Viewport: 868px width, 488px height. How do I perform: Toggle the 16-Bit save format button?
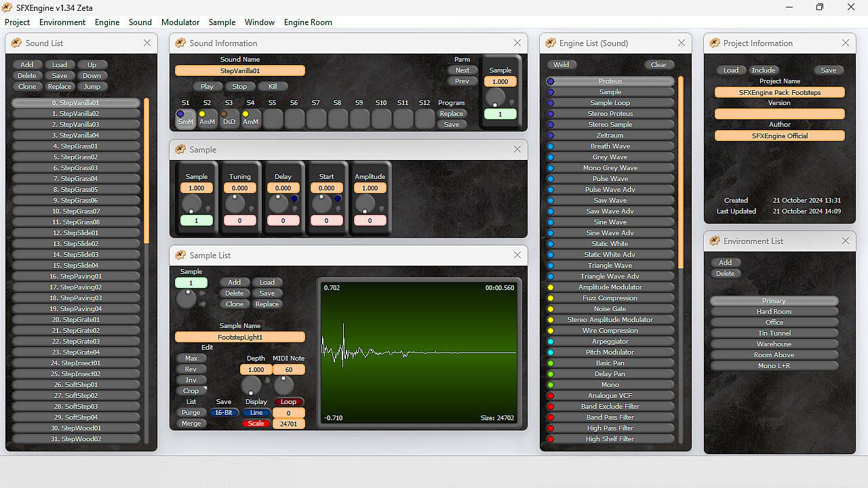[x=223, y=413]
